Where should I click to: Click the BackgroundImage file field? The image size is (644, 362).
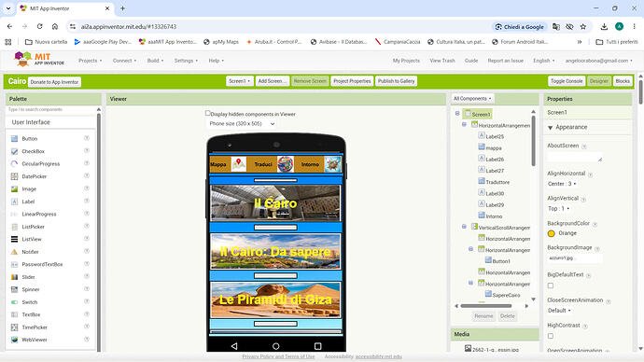pyautogui.click(x=575, y=258)
